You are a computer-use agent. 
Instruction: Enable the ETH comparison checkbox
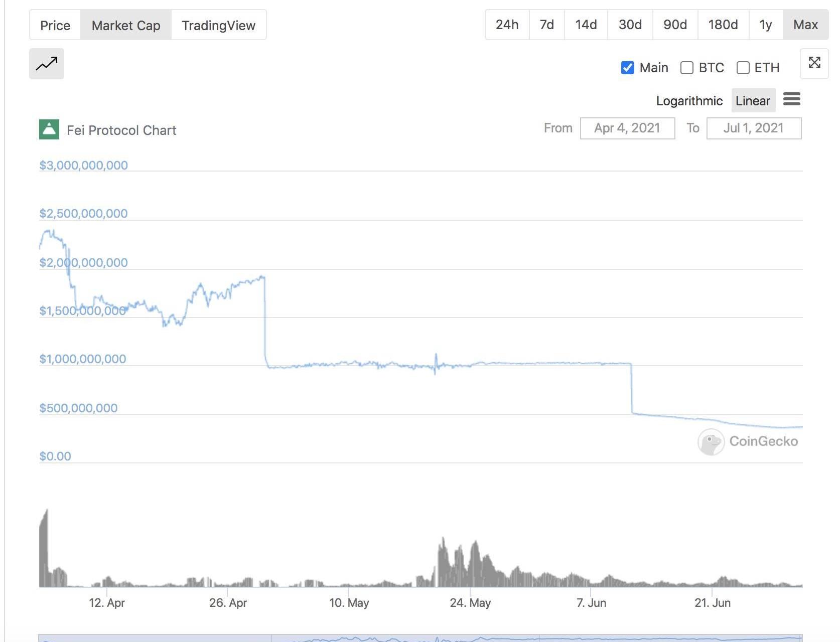coord(743,68)
